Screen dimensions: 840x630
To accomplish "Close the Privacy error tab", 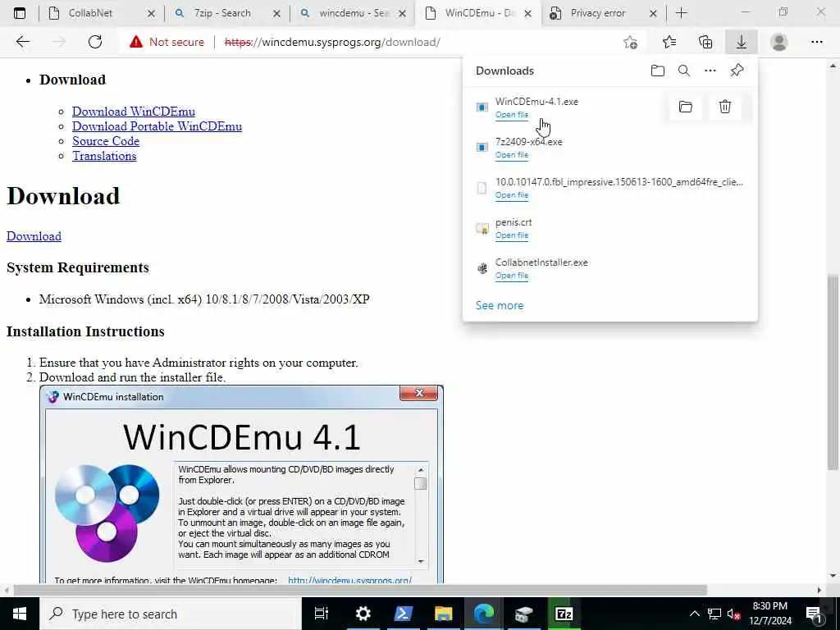I will point(653,13).
